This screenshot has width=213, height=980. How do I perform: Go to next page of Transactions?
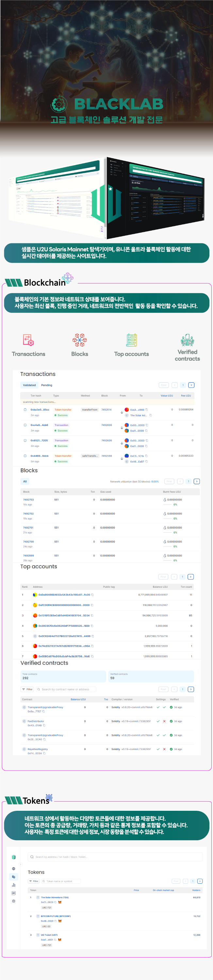191,385
